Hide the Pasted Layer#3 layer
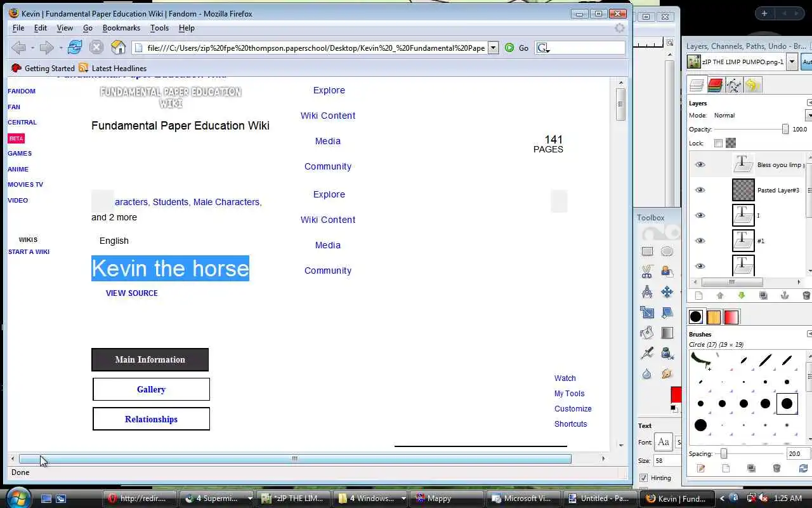Viewport: 812px width, 508px height. click(700, 190)
